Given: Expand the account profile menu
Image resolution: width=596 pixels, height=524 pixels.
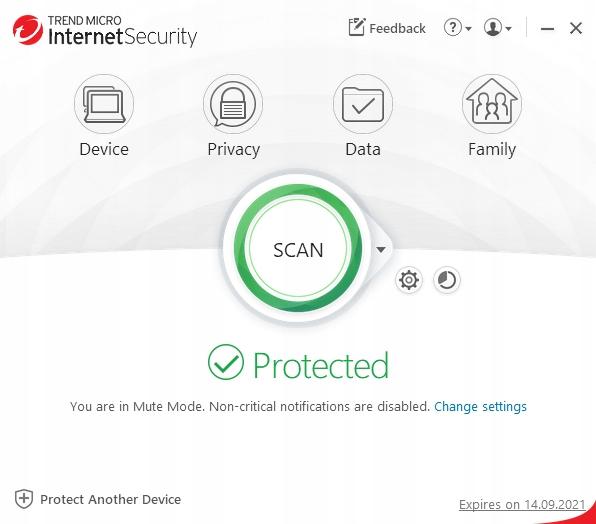Looking at the screenshot, I should 498,28.
